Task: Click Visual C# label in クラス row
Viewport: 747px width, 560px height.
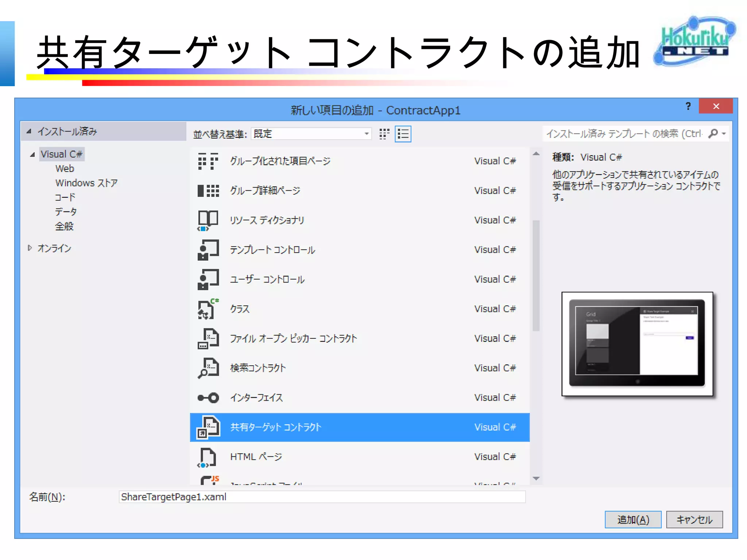Action: [x=495, y=309]
